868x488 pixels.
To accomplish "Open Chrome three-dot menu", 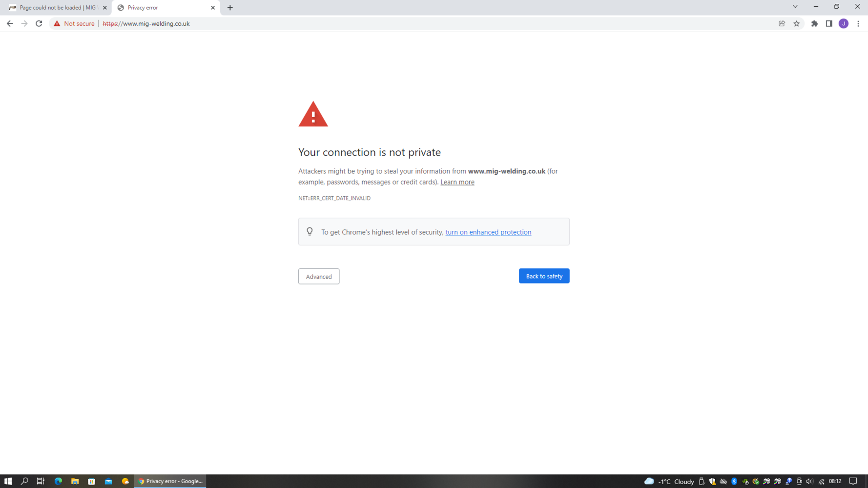I will [x=858, y=23].
